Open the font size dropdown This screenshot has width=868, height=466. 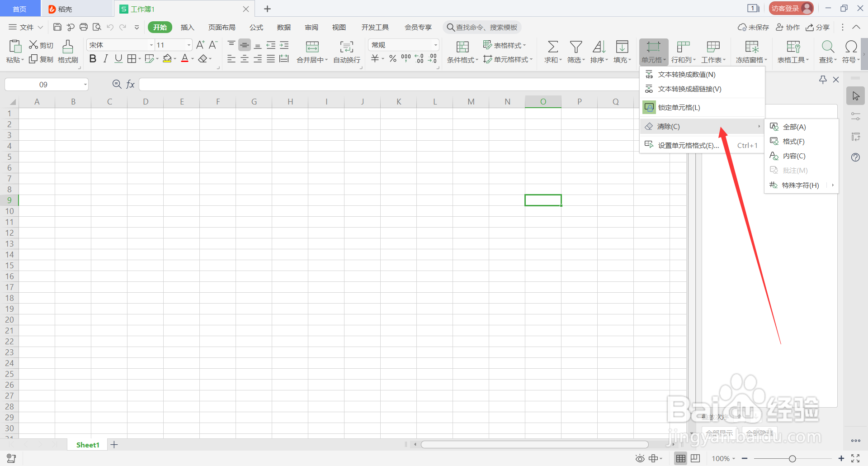189,44
